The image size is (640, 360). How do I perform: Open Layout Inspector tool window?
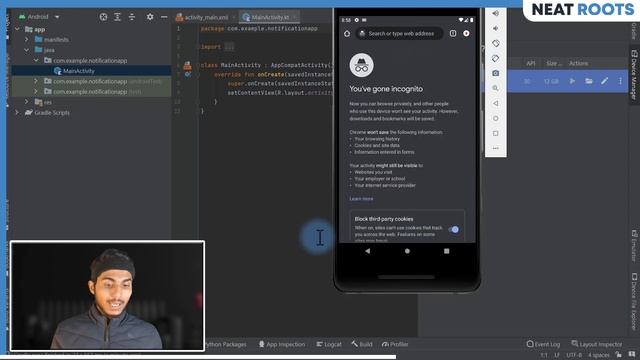tap(597, 344)
